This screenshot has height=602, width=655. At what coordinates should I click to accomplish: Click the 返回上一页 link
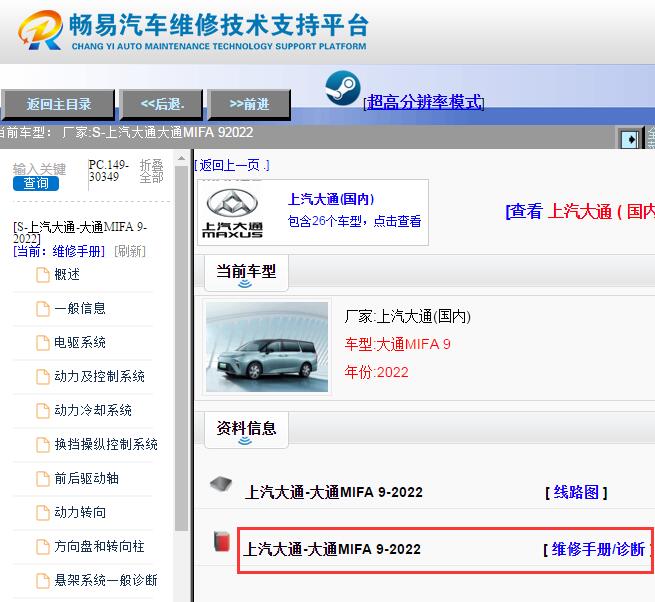pos(232,165)
